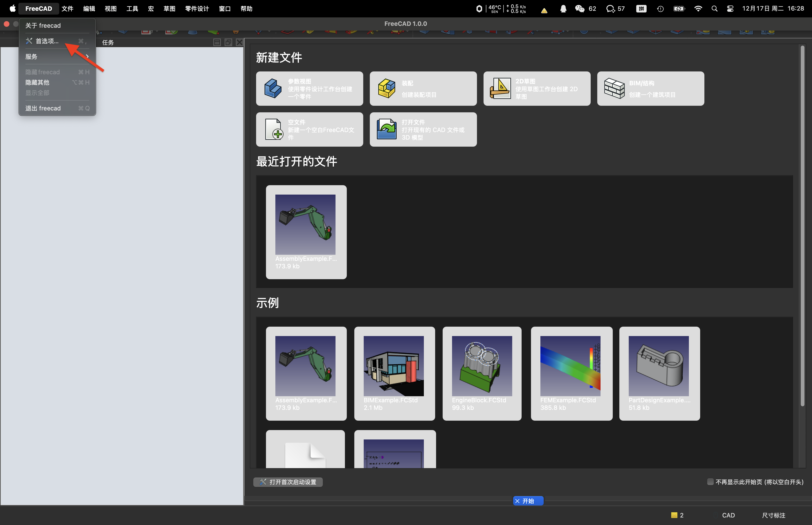Create a BIM/结构 building project
Screen dimensions: 812x525
pos(651,89)
